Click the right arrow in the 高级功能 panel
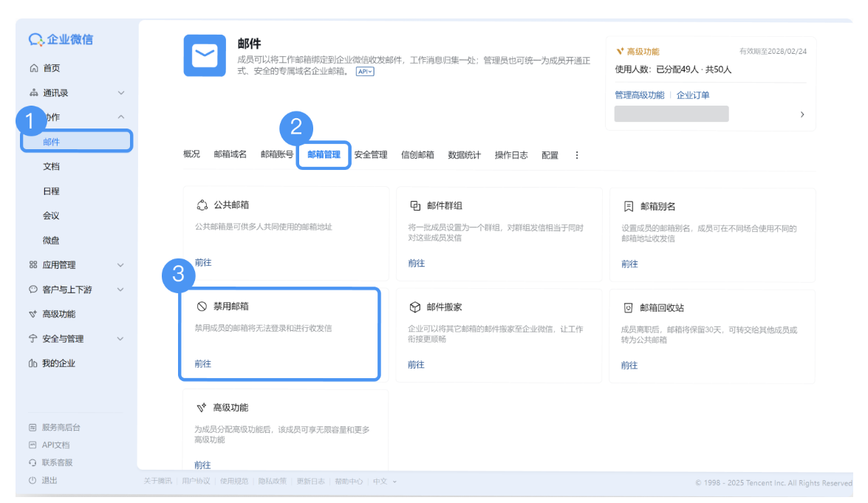This screenshot has height=503, width=868. [802, 114]
